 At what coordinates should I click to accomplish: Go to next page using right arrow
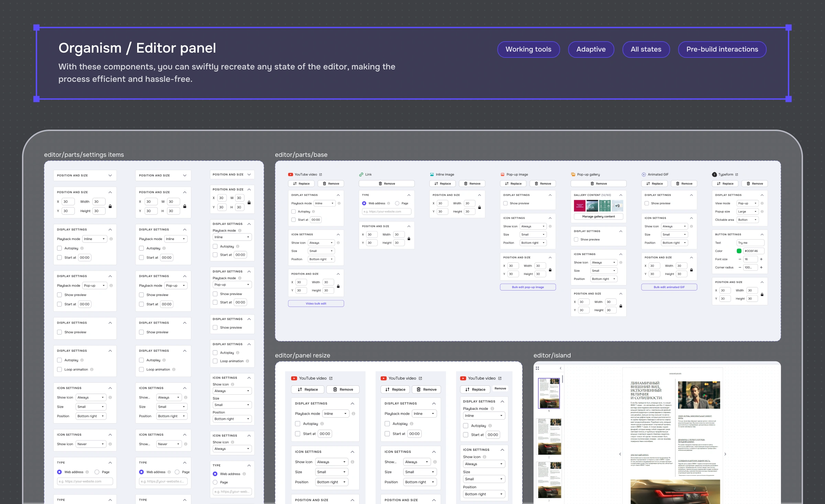[x=725, y=454]
